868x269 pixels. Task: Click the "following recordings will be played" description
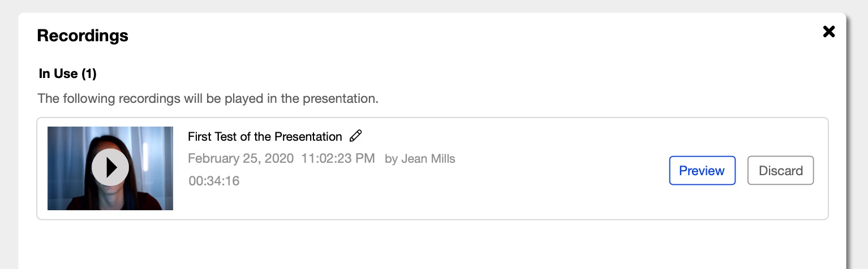(x=208, y=98)
